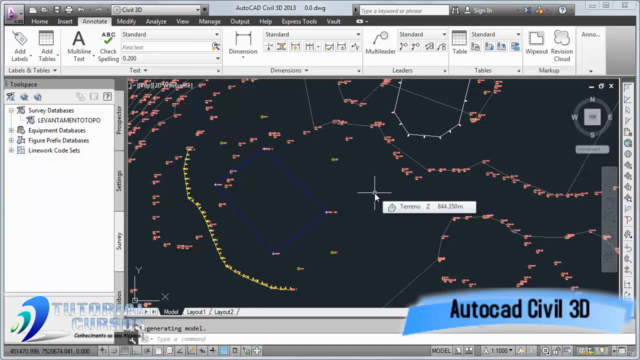
Task: Click the Dimension tool
Action: 243,43
